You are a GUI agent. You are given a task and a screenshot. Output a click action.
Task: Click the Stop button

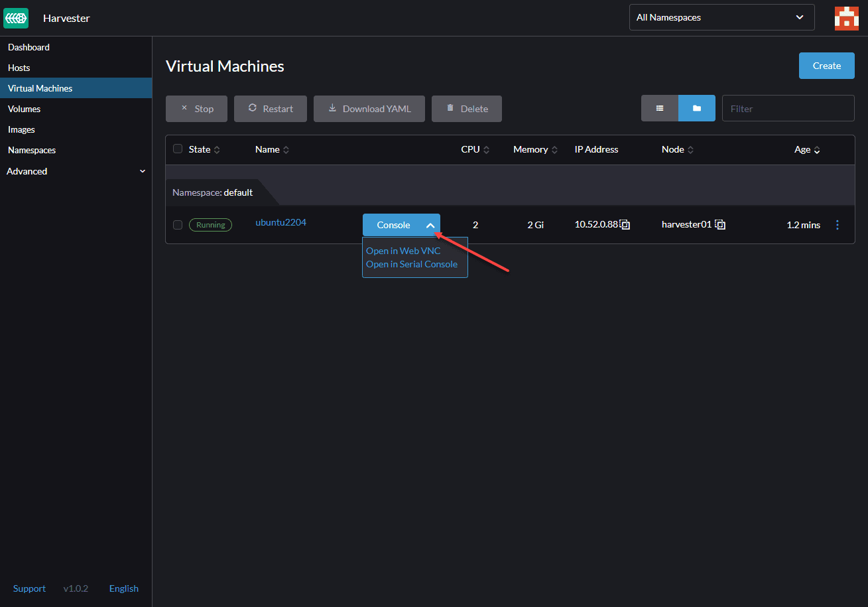pos(196,109)
